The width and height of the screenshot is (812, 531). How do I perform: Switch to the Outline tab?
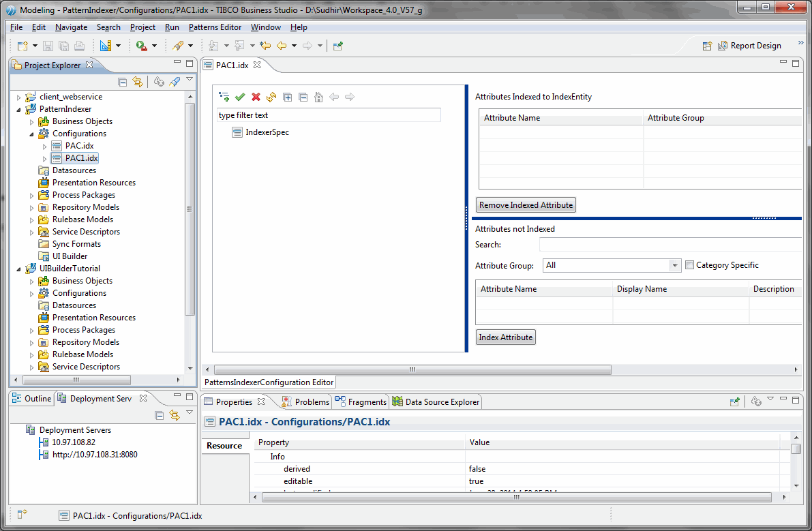point(31,399)
